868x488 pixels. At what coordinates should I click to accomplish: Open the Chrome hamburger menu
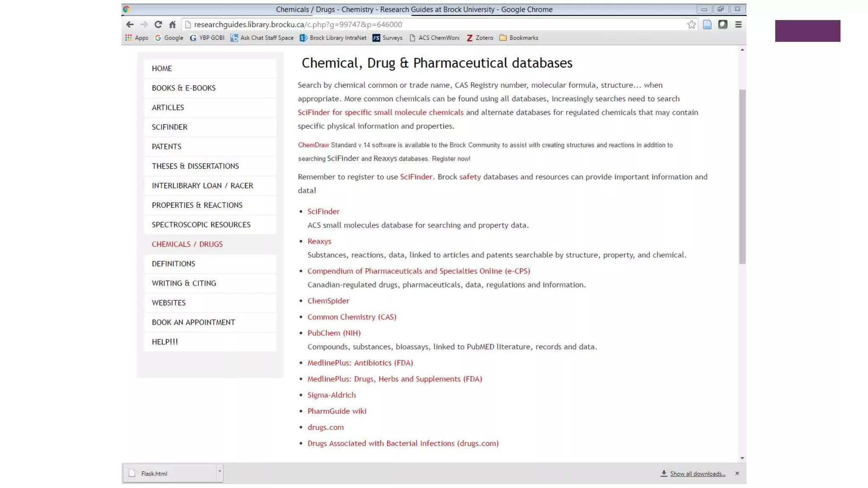738,25
